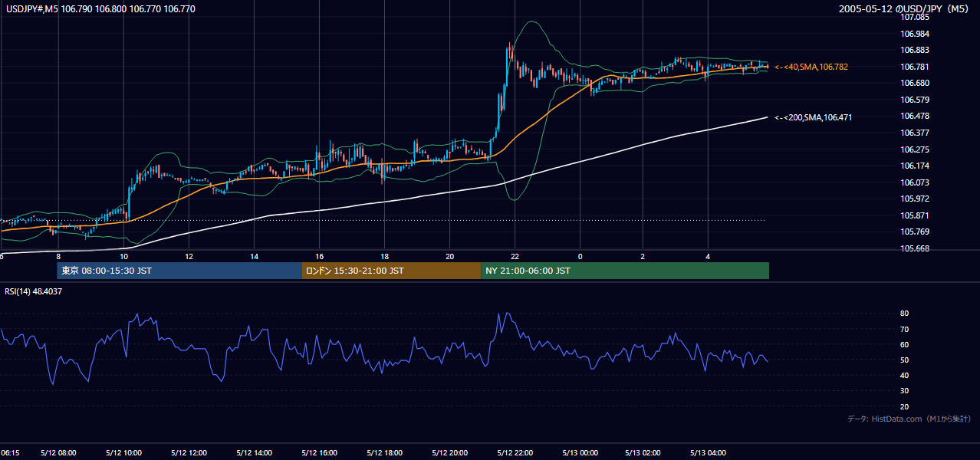Image resolution: width=980 pixels, height=460 pixels.
Task: Click the 5/12 20:00 time axis label
Action: coord(449,452)
